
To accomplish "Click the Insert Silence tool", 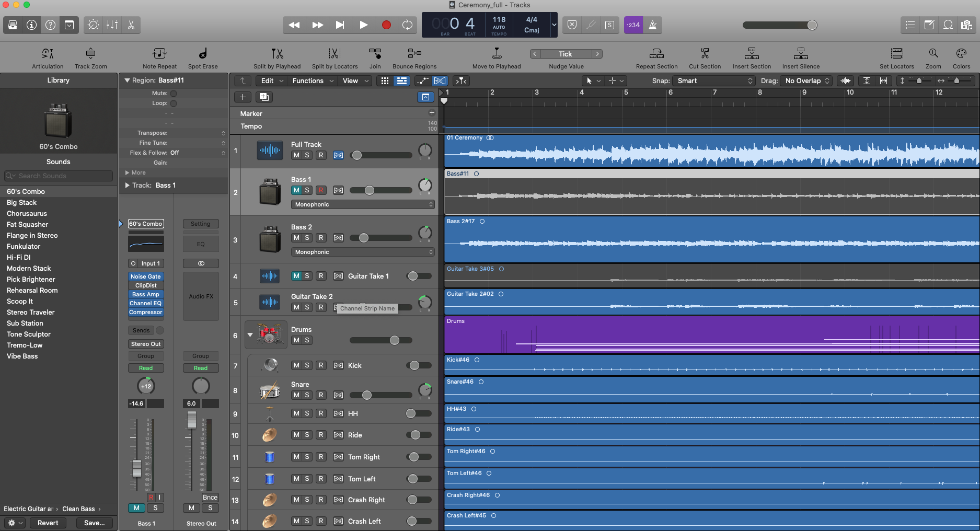I will coord(801,58).
